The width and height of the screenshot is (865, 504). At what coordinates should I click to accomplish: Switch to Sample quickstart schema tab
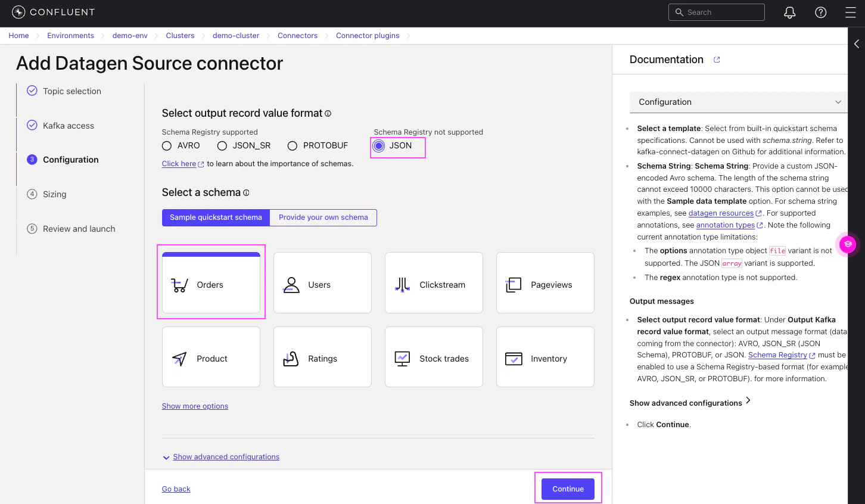216,217
